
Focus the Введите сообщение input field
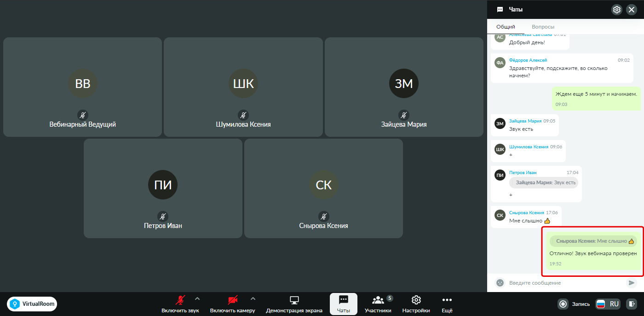565,282
